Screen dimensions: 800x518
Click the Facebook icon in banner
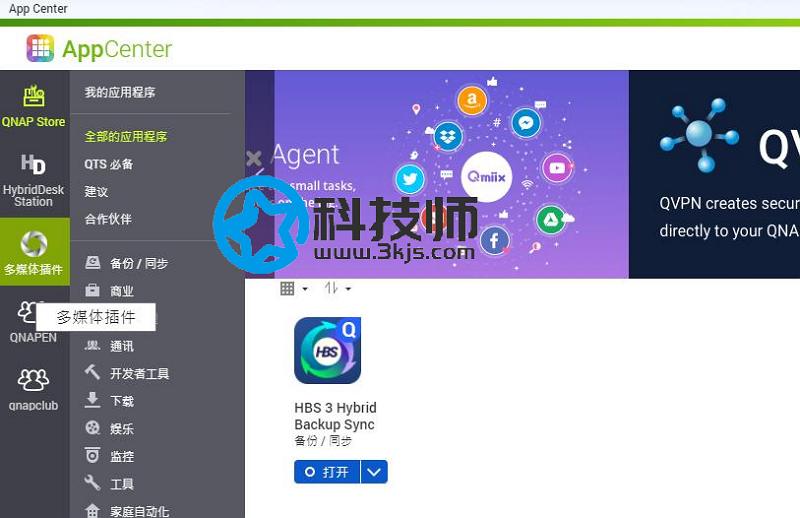(x=494, y=240)
